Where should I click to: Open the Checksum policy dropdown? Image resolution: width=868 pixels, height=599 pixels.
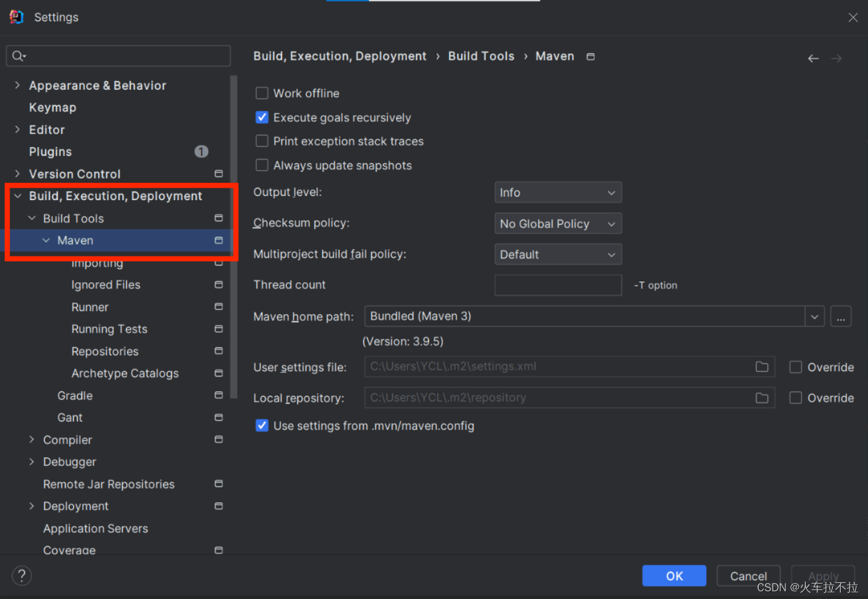[x=558, y=224]
